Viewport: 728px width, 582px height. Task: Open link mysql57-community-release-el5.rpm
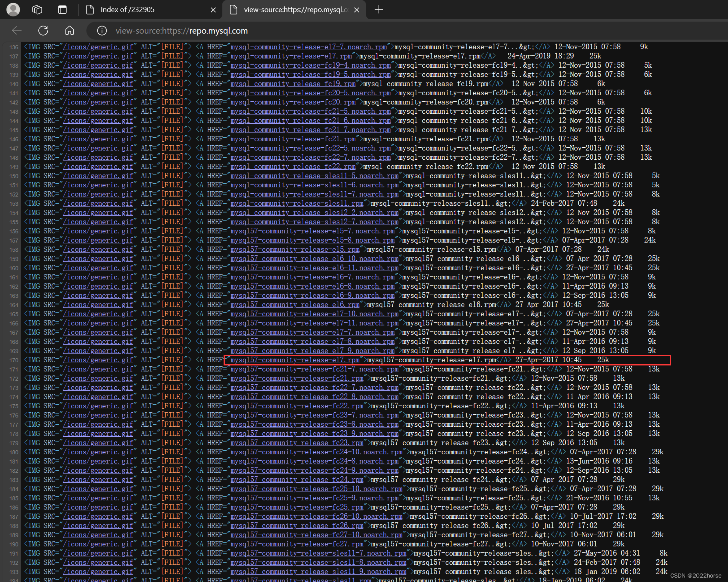pyautogui.click(x=295, y=249)
